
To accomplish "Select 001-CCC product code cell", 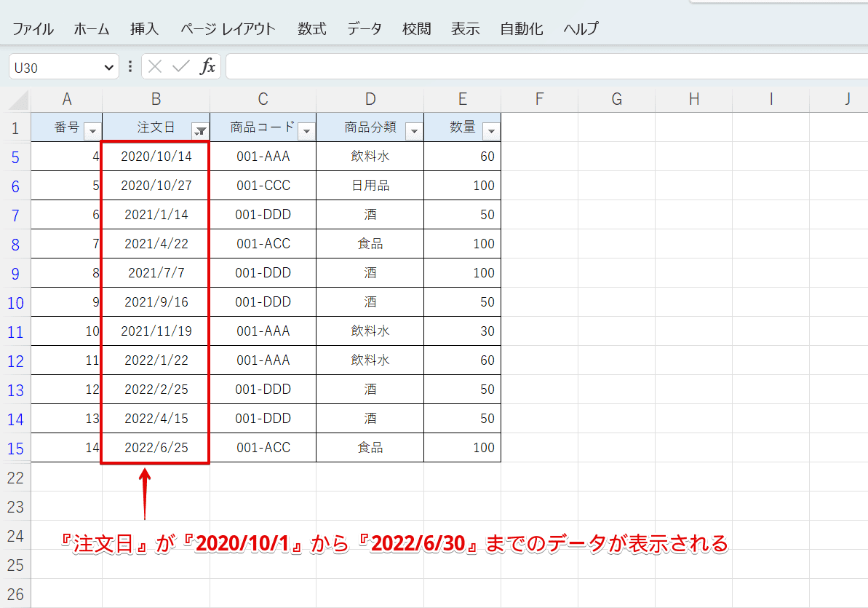I will pos(263,186).
